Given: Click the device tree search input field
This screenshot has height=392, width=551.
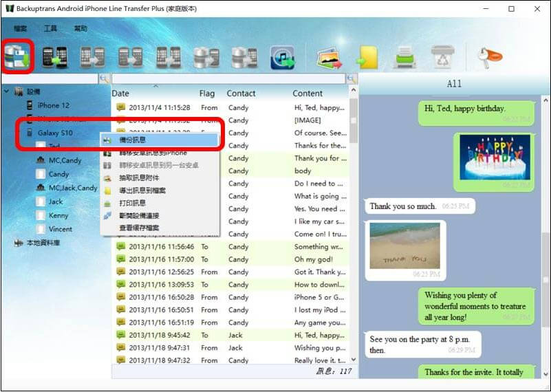Looking at the screenshot, I should [x=50, y=78].
